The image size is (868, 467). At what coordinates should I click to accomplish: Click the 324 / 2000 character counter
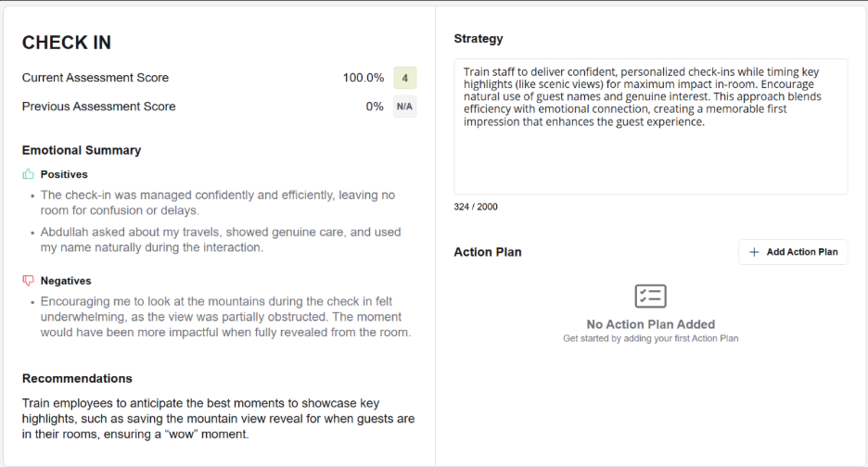[476, 207]
